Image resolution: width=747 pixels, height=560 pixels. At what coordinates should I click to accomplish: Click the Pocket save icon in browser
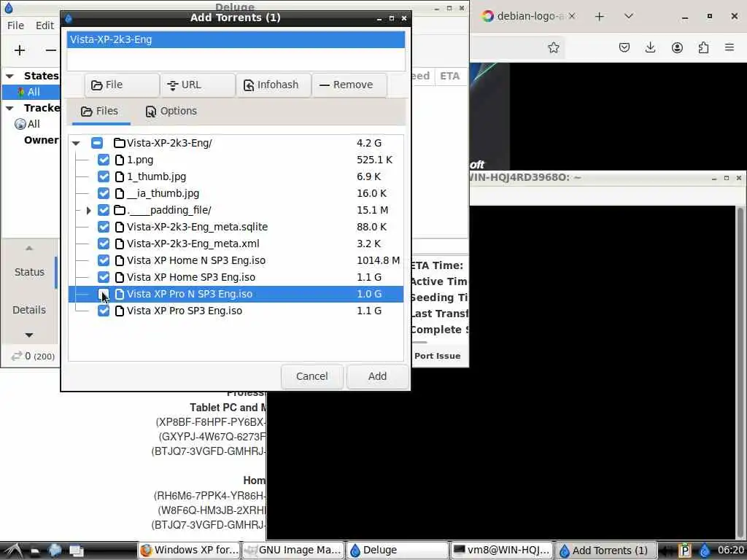pos(624,47)
